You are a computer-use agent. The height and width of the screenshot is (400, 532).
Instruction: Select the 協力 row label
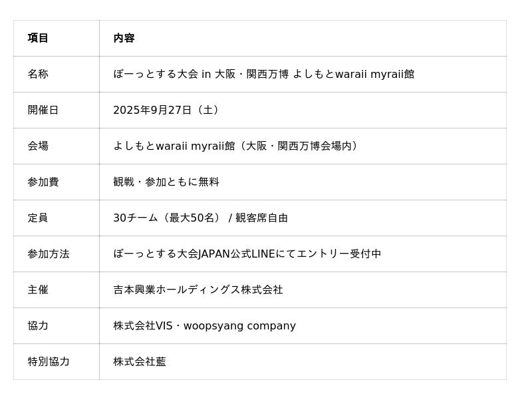(x=38, y=326)
